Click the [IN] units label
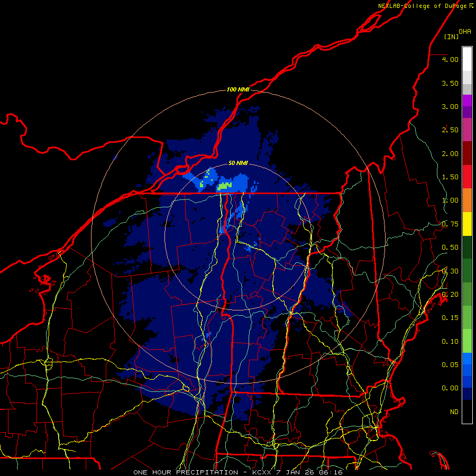Screen dimensions: 476x476 (451, 36)
